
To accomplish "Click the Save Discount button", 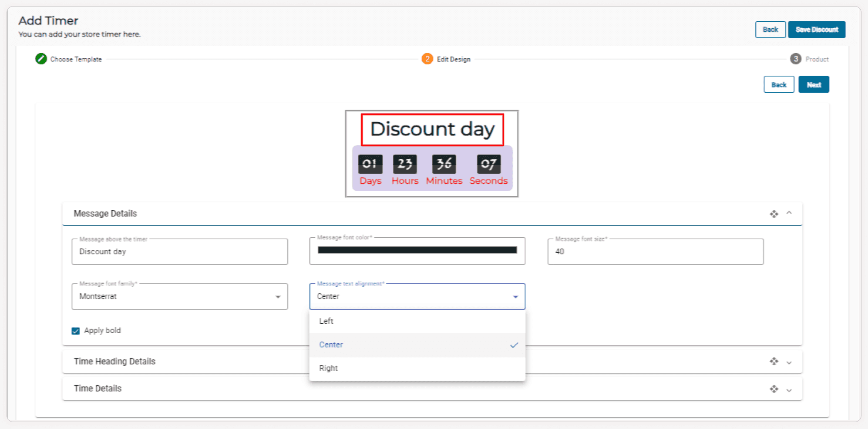I will pyautogui.click(x=816, y=30).
